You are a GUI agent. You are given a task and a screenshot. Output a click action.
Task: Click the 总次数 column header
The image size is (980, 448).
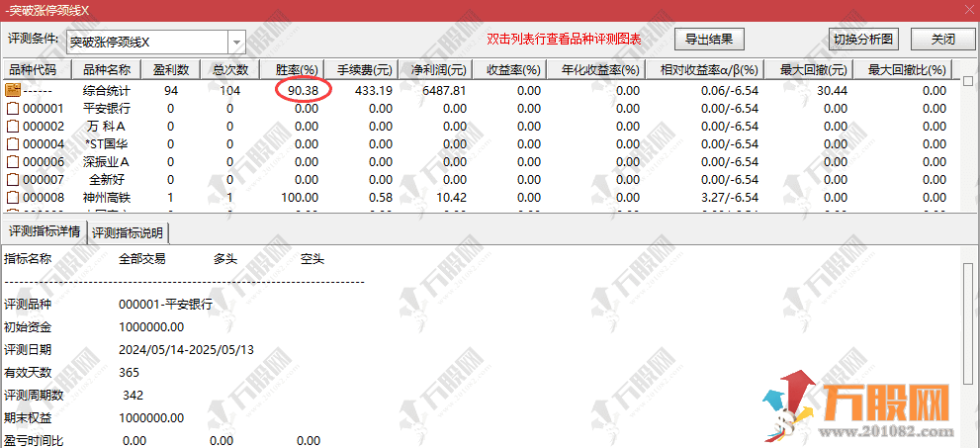pyautogui.click(x=230, y=69)
